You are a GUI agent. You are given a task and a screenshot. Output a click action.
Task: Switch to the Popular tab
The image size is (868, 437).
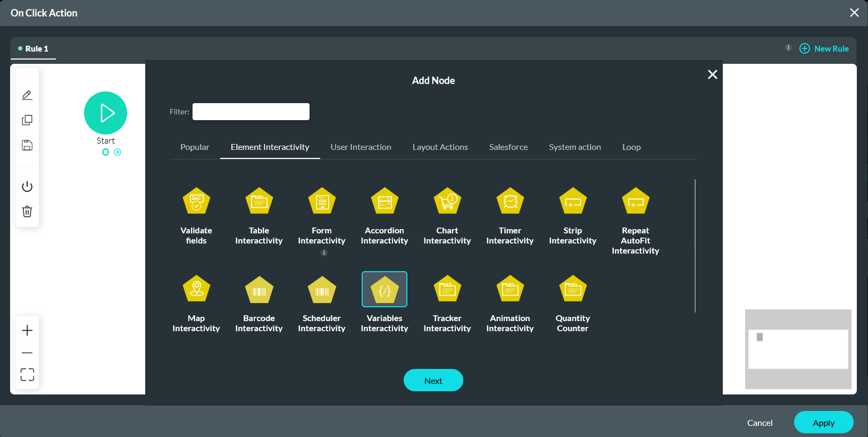[x=195, y=147]
